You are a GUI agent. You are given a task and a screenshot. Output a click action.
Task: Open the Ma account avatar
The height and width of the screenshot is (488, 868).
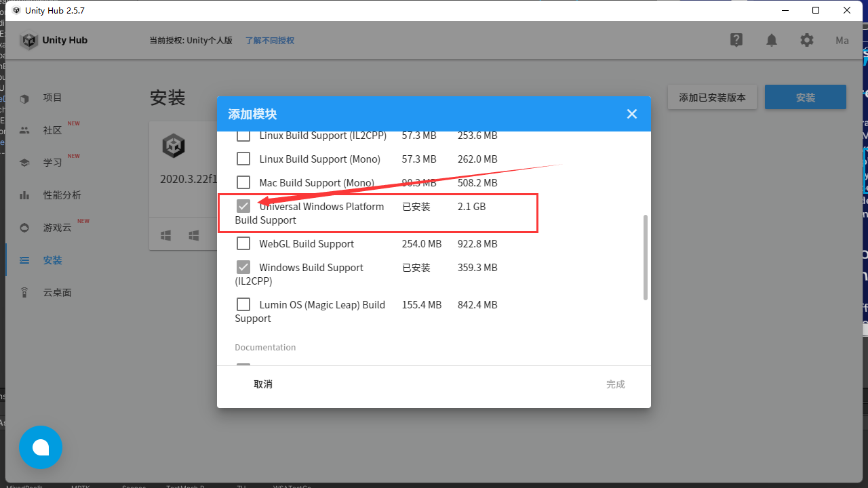coord(842,40)
